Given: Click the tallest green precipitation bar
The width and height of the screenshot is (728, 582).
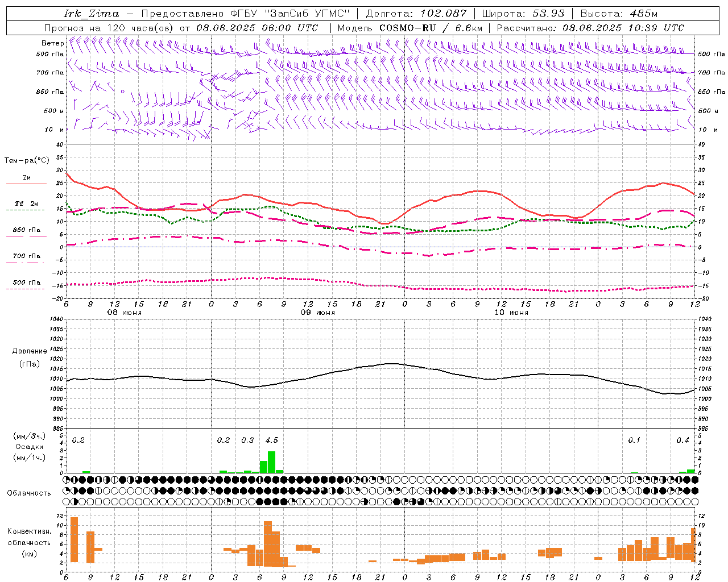Looking at the screenshot, I should click(272, 462).
